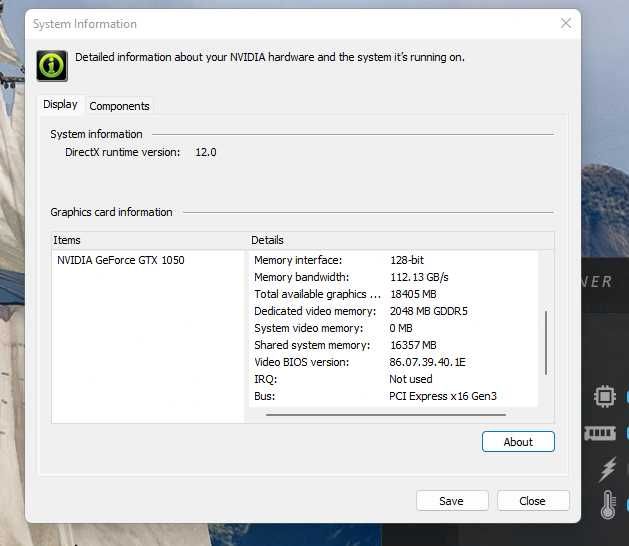
Task: Click the 16357 MB value
Action: (x=413, y=345)
